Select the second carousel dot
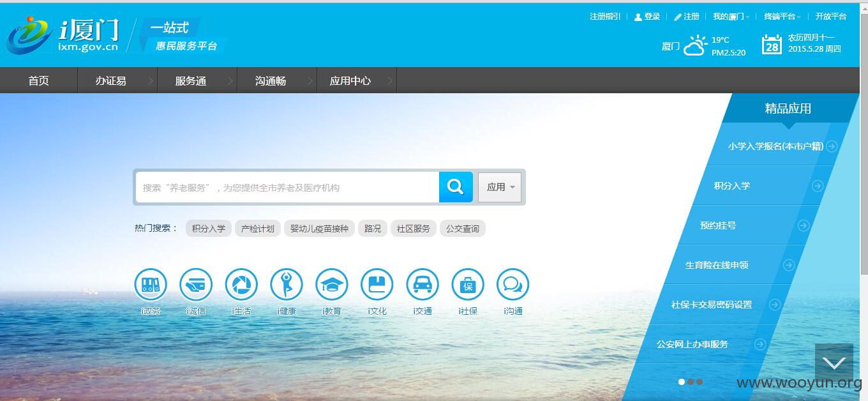The width and height of the screenshot is (868, 401). (691, 382)
